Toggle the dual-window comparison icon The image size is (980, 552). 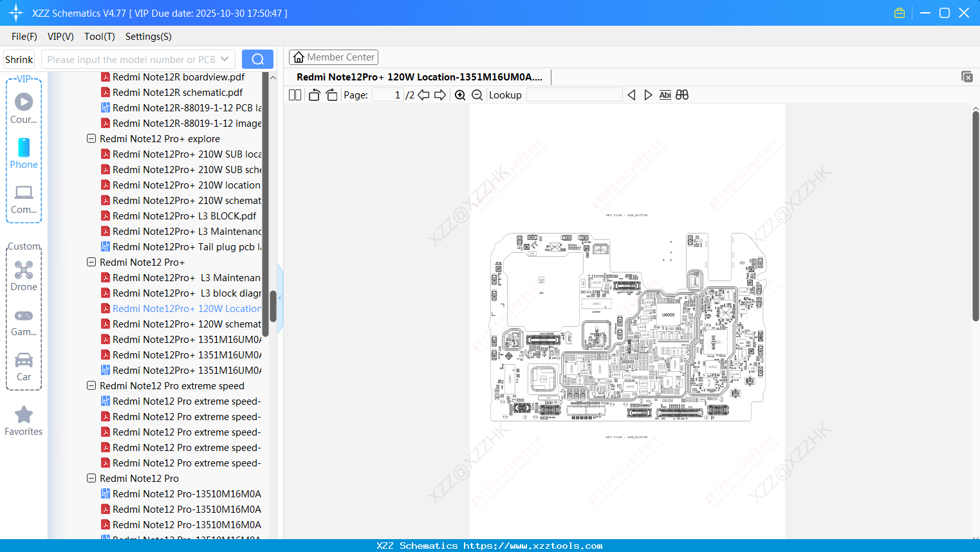point(682,95)
